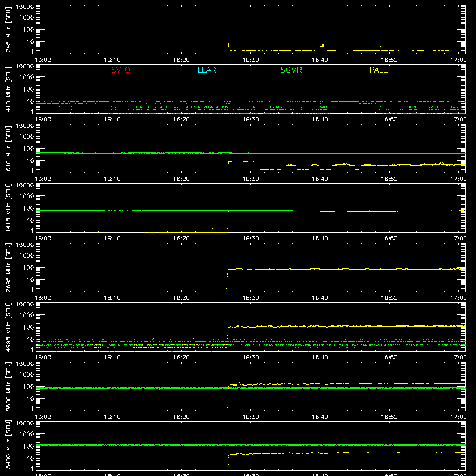Click the 100 tick label on the 2695 MHz axis
The height and width of the screenshot is (476, 476).
tap(29, 268)
